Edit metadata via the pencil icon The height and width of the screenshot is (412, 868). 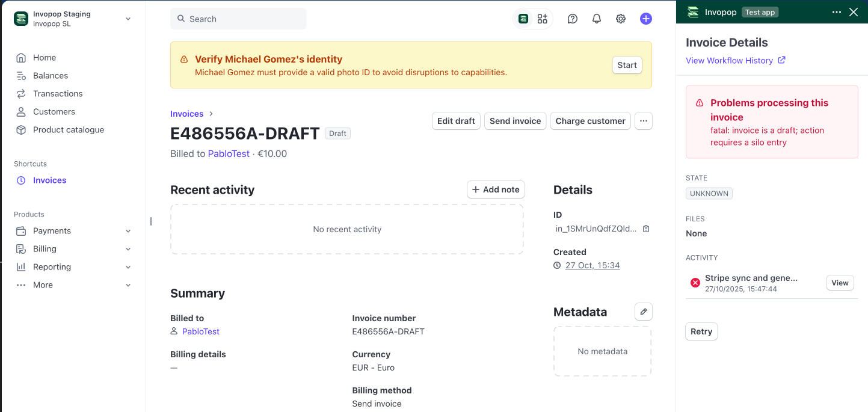click(x=643, y=312)
